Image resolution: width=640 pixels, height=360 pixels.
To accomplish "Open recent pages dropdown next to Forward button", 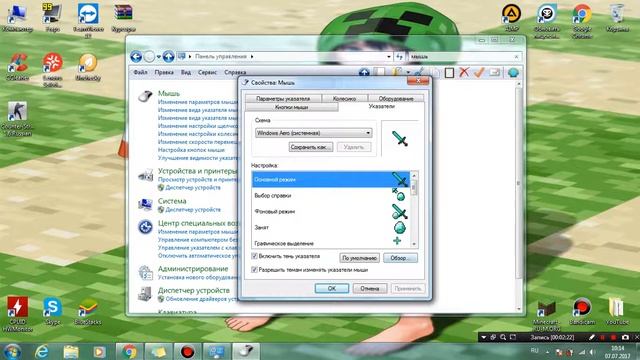I will tap(158, 57).
